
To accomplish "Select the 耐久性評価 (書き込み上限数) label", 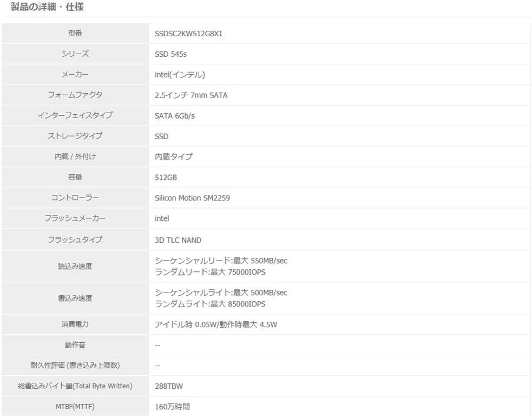I will 75,366.
